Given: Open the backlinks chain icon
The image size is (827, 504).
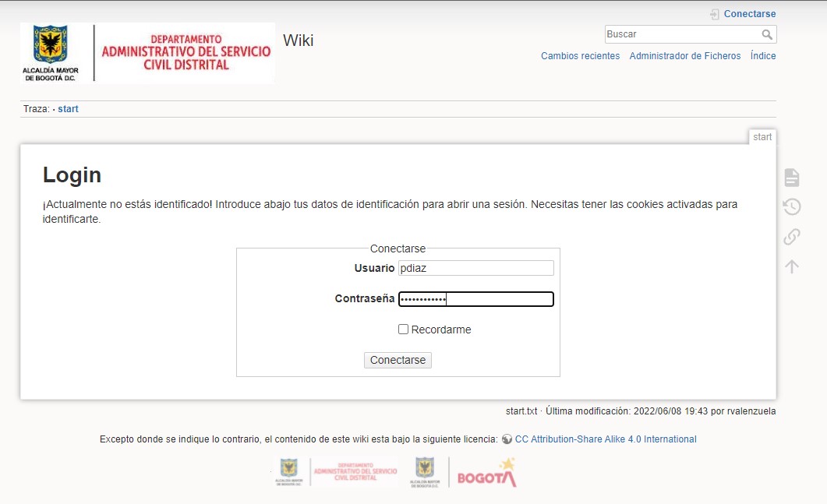Looking at the screenshot, I should click(x=792, y=237).
